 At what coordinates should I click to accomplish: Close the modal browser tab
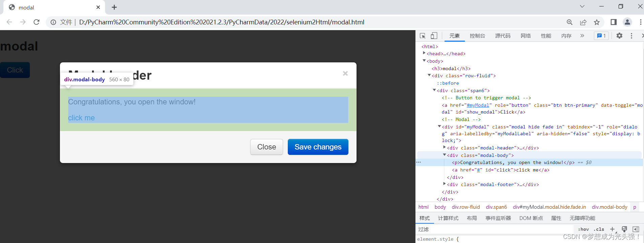click(x=98, y=7)
